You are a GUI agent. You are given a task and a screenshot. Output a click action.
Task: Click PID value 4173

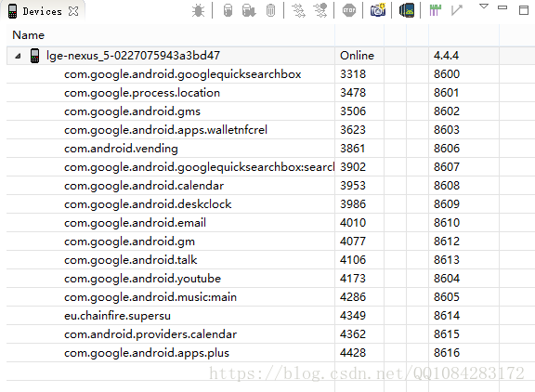(x=353, y=279)
